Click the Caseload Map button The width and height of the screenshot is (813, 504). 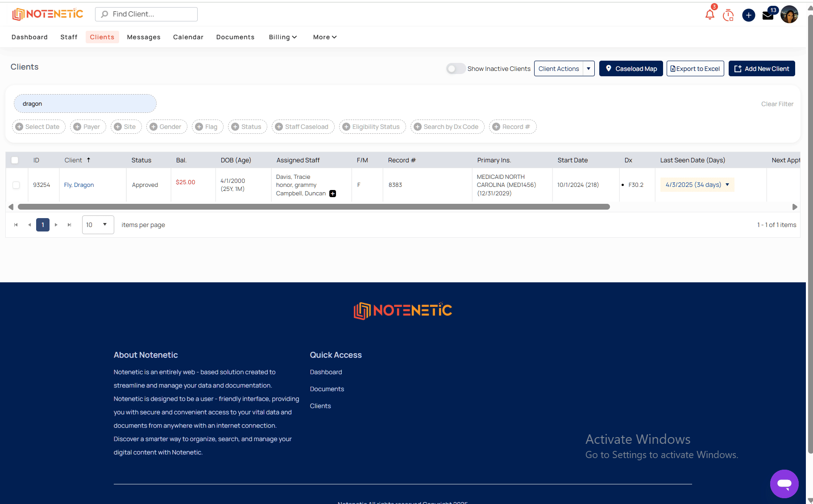(x=631, y=69)
